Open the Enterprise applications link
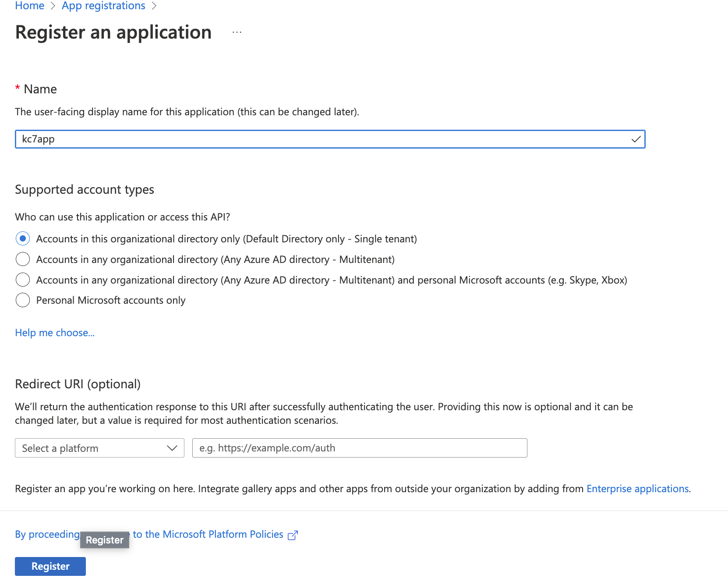Image resolution: width=728 pixels, height=582 pixels. tap(638, 489)
